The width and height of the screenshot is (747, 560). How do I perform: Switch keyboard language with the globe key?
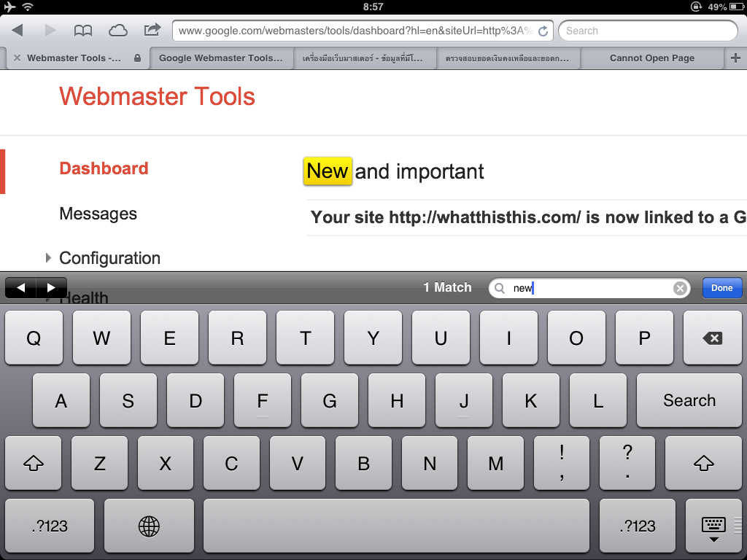[x=149, y=526]
